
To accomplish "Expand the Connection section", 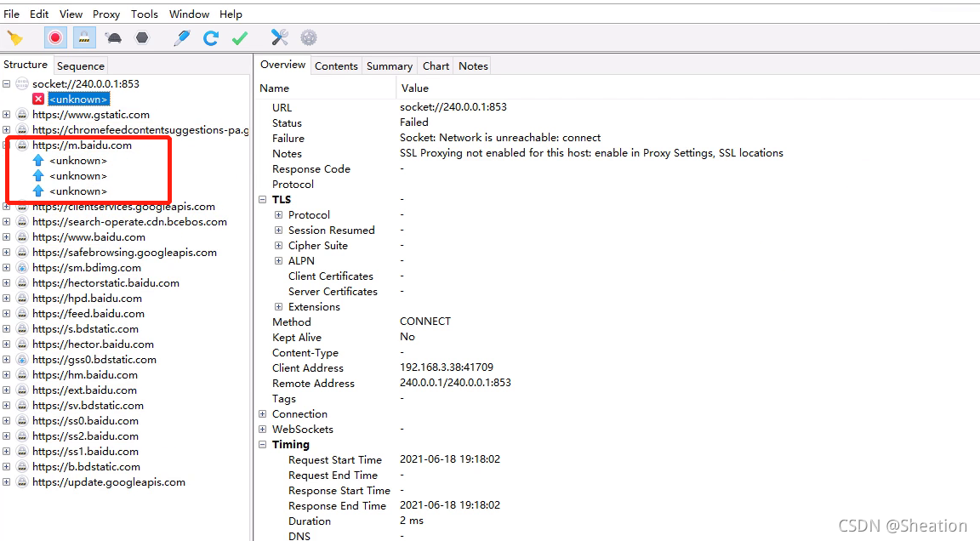I will pyautogui.click(x=263, y=413).
